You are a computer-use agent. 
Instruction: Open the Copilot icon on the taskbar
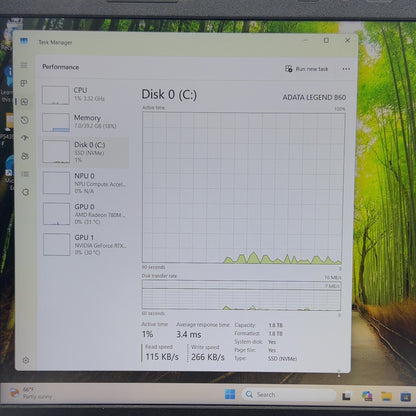point(367,396)
